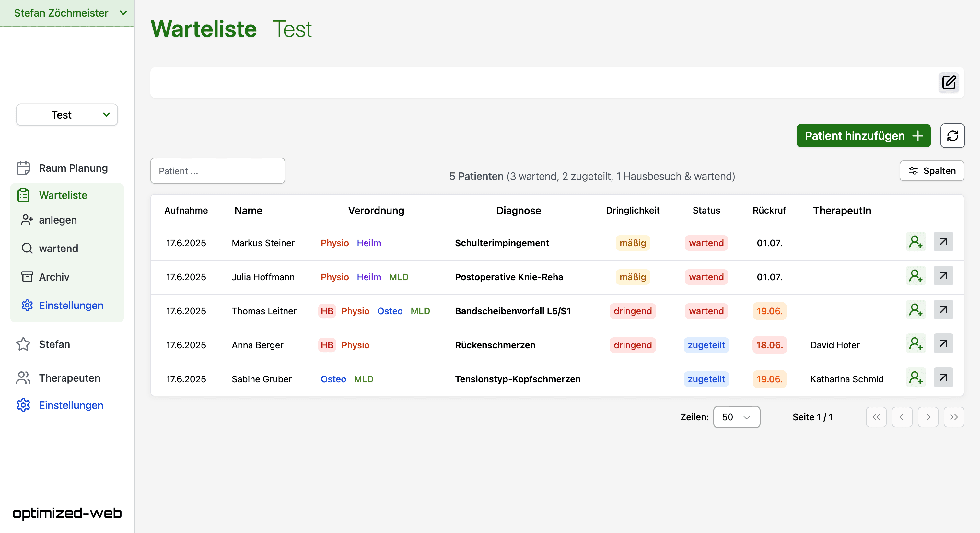The image size is (980, 533).
Task: Click the refresh list icon button
Action: [x=952, y=135]
